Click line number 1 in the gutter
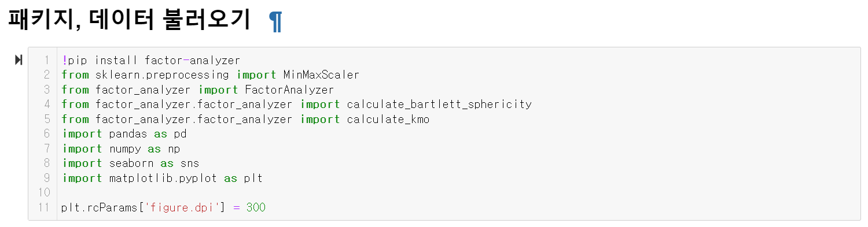The image size is (868, 227). click(47, 60)
